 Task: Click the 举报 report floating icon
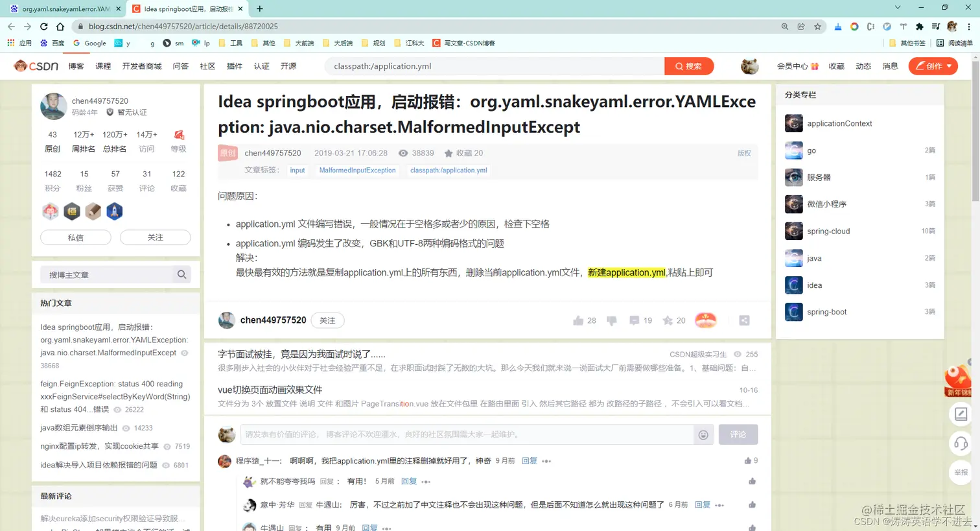point(961,473)
